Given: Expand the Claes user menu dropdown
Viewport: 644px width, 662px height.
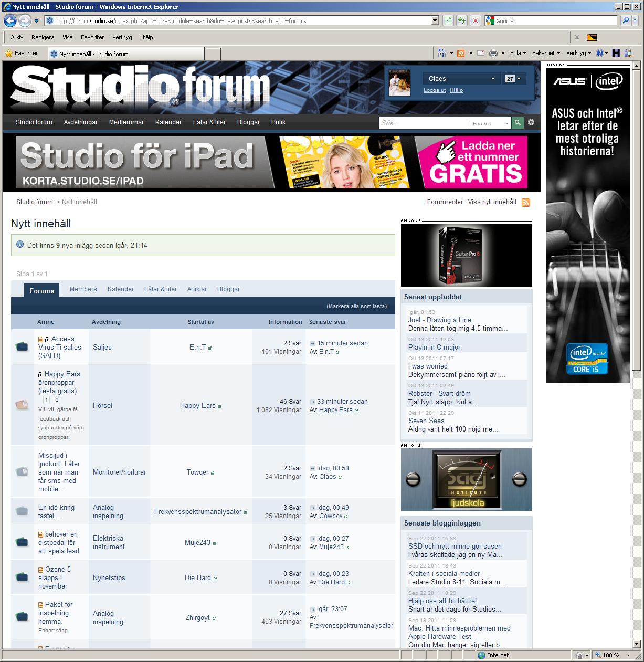Looking at the screenshot, I should click(462, 79).
